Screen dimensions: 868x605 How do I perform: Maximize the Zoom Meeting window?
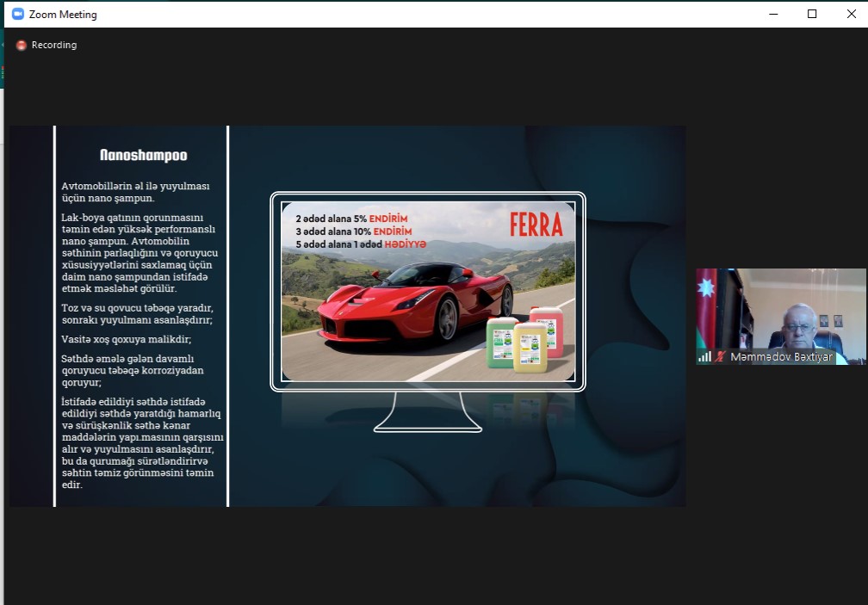[x=812, y=14]
